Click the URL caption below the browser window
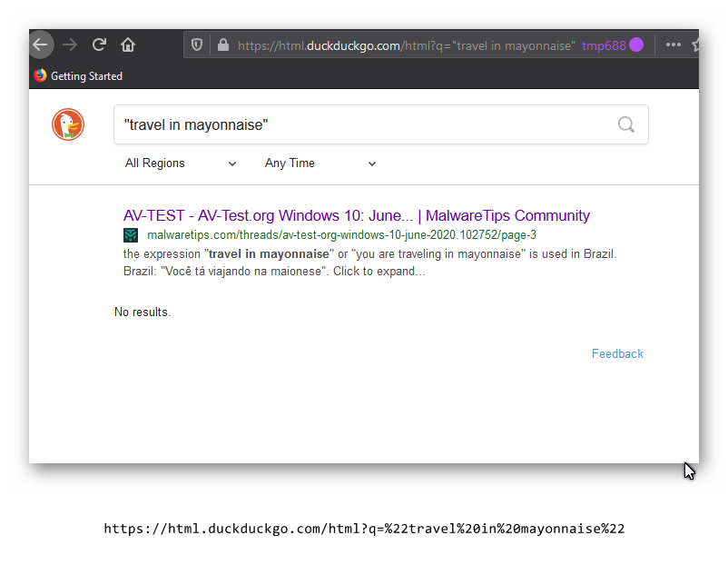 pyautogui.click(x=364, y=529)
